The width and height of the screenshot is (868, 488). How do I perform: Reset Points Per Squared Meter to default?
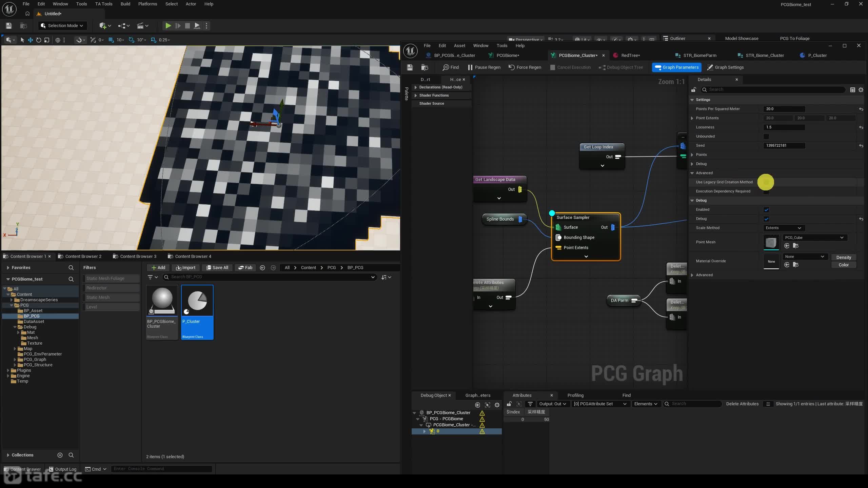(x=861, y=109)
